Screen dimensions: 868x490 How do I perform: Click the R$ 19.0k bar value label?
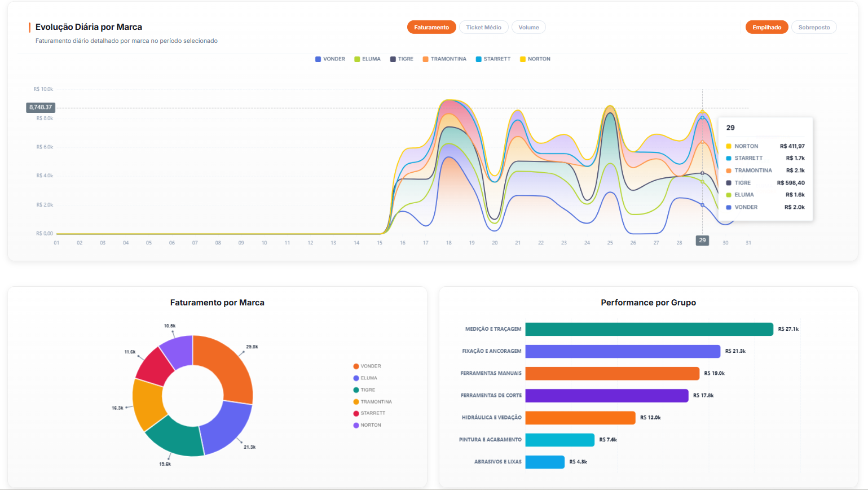tap(715, 373)
